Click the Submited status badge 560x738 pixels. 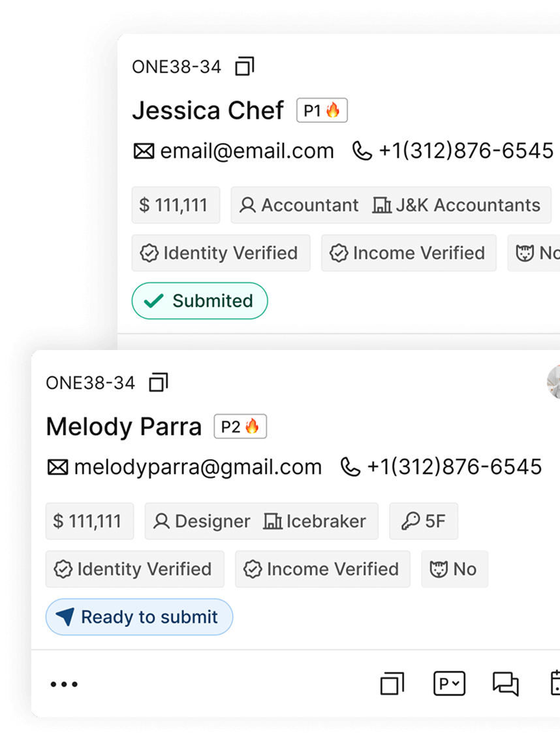(x=200, y=301)
